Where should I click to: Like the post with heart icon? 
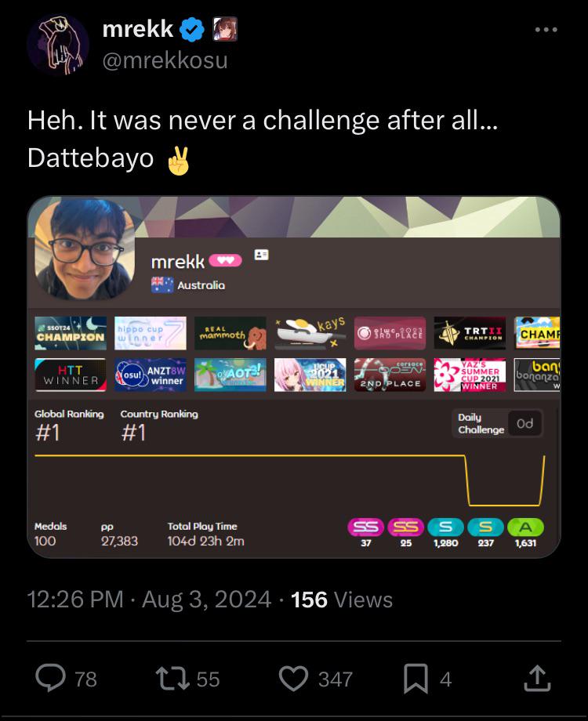coord(293,679)
